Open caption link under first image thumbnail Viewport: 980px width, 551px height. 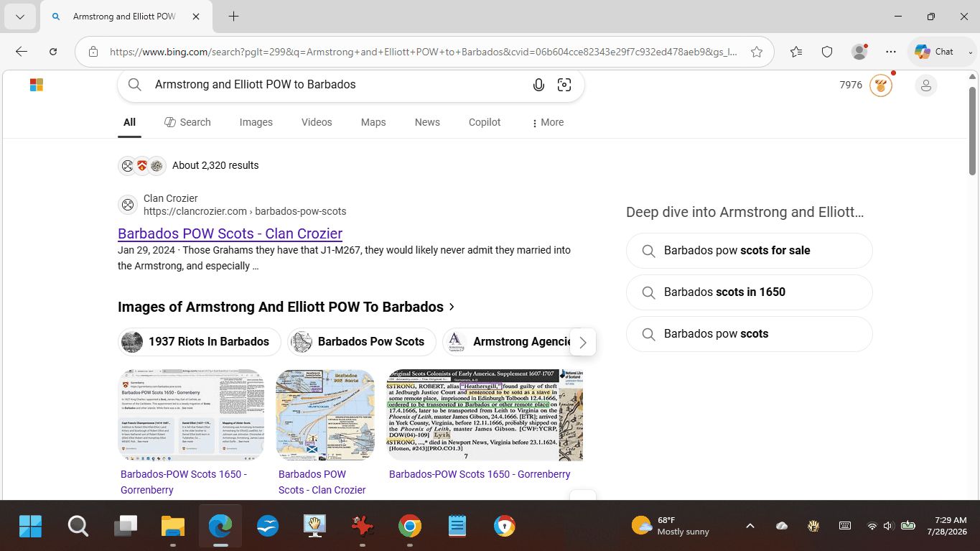pos(184,482)
